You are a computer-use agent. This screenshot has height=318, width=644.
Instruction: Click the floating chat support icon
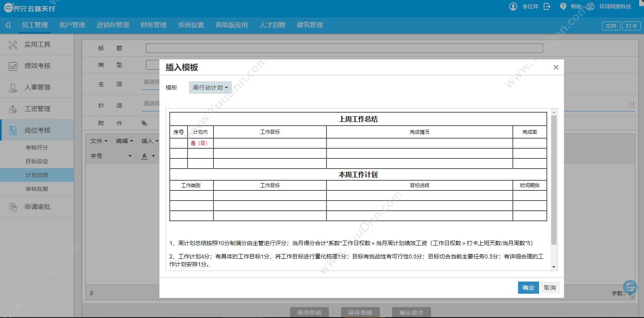[x=630, y=287]
